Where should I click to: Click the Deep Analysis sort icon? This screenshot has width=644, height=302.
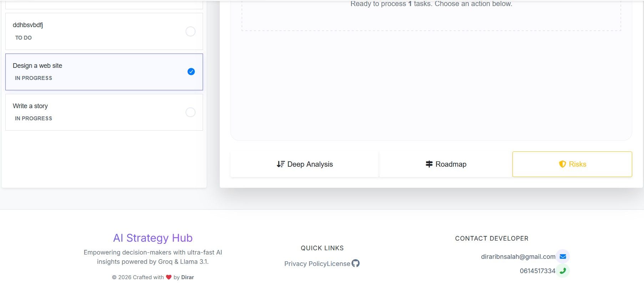pos(280,164)
